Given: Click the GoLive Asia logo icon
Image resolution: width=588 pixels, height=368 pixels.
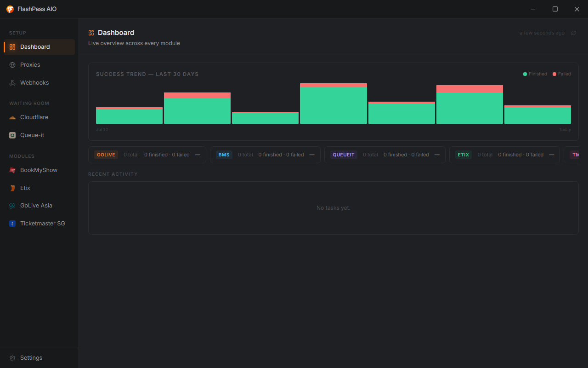Looking at the screenshot, I should (12, 206).
